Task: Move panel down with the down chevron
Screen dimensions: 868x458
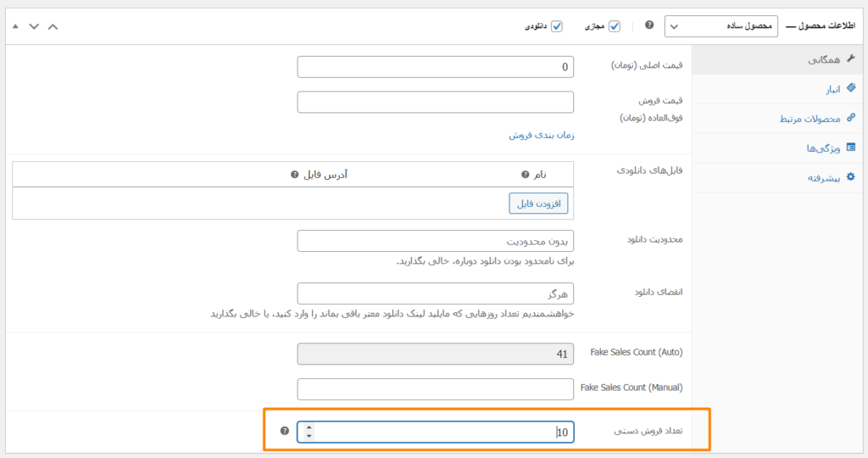Action: (34, 26)
